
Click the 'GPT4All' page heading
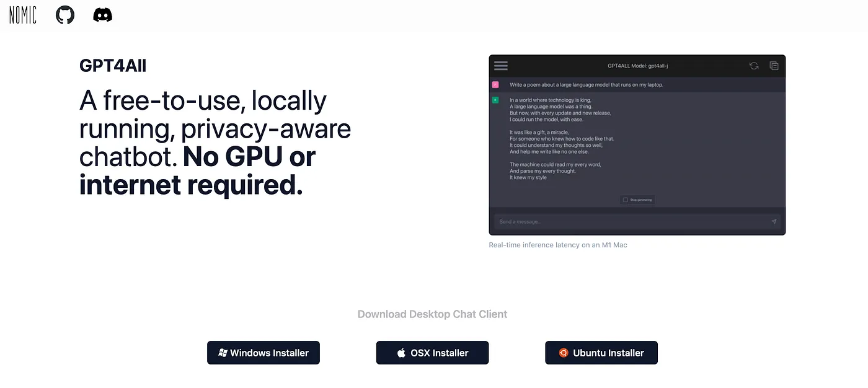pos(113,66)
